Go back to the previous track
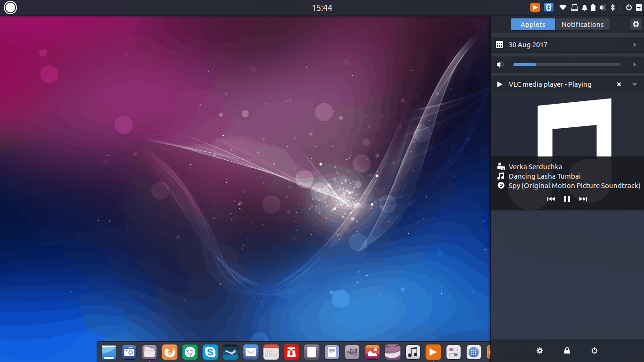Image resolution: width=644 pixels, height=362 pixels. (x=551, y=199)
